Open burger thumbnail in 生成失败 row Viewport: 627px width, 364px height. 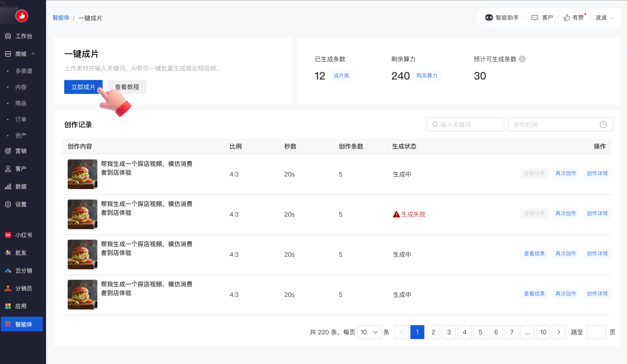coord(82,214)
